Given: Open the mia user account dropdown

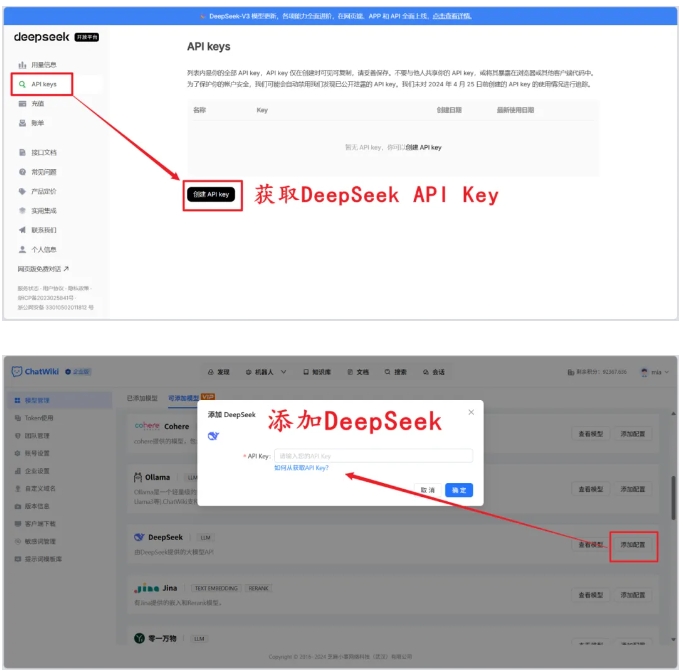Looking at the screenshot, I should click(x=654, y=372).
